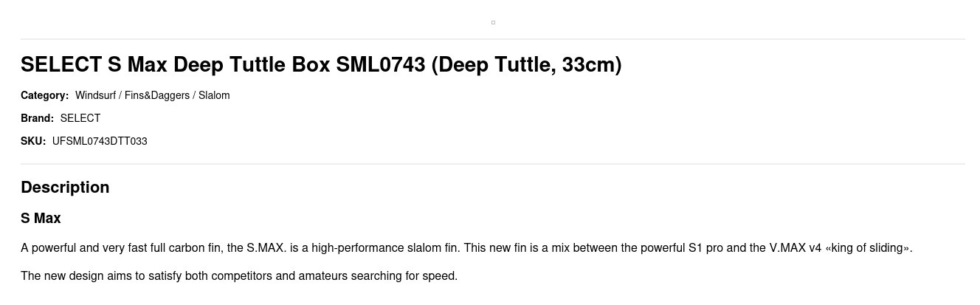Image resolution: width=980 pixels, height=305 pixels.
Task: Click the '«king of sliding»' quoted phrase
Action: tap(869, 248)
